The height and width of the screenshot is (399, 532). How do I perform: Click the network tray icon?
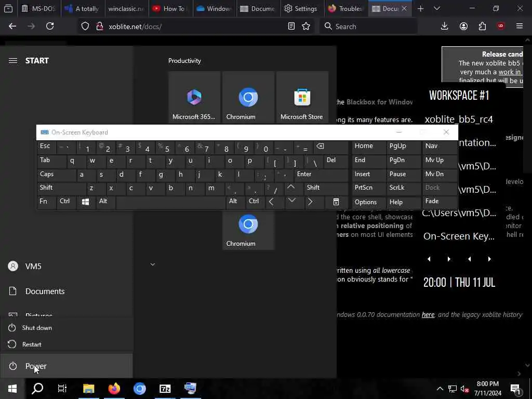[x=453, y=389]
